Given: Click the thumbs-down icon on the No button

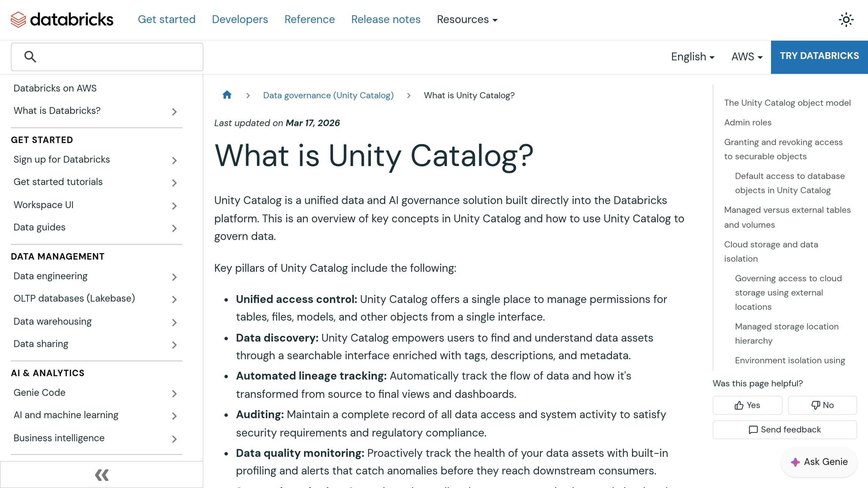Looking at the screenshot, I should (816, 405).
